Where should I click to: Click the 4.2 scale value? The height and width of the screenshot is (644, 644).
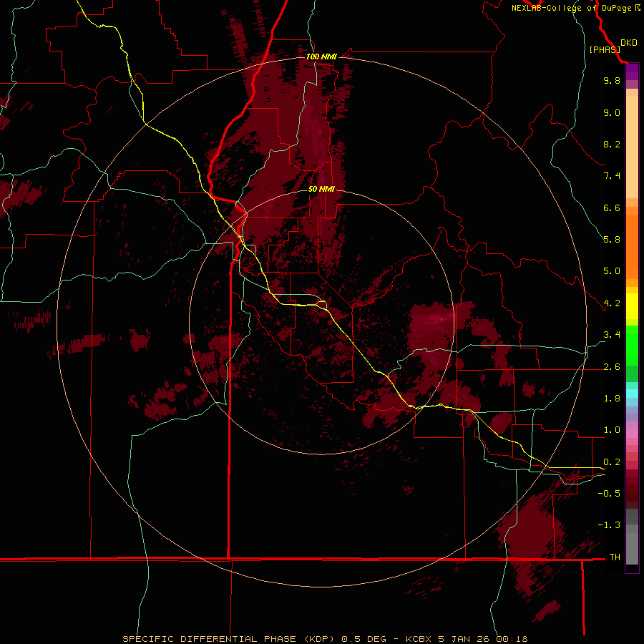612,303
